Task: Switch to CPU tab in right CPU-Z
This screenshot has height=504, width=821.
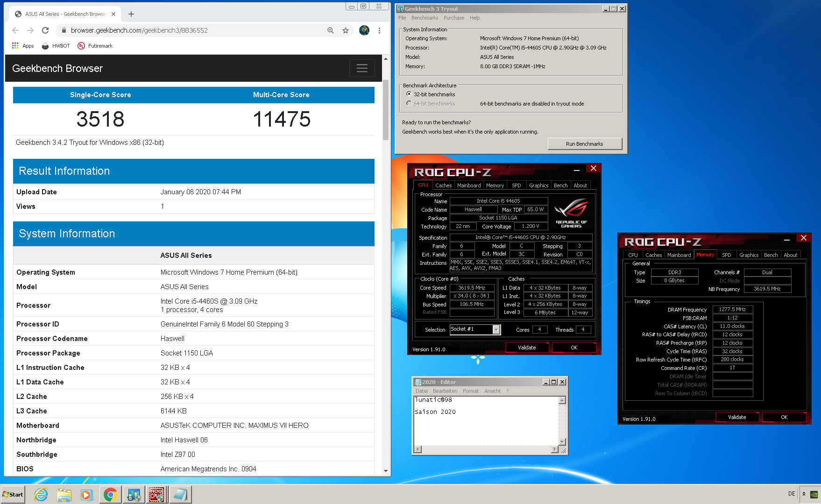Action: point(633,255)
